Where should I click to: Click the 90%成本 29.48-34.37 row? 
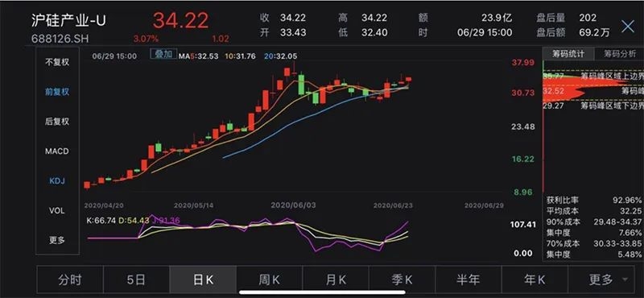594,222
